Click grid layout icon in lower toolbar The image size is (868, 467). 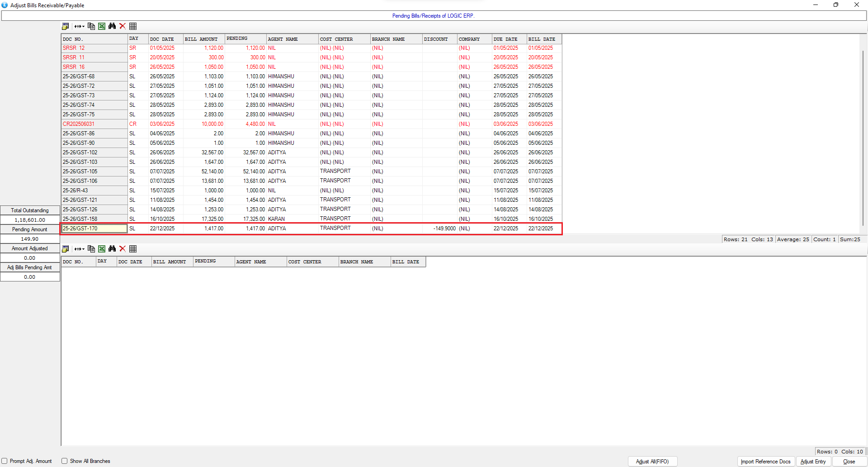133,249
